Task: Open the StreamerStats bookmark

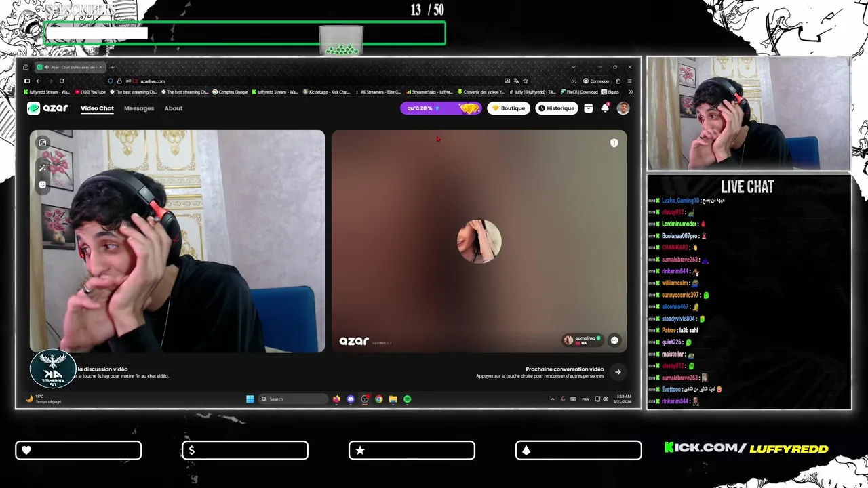Action: [429, 92]
